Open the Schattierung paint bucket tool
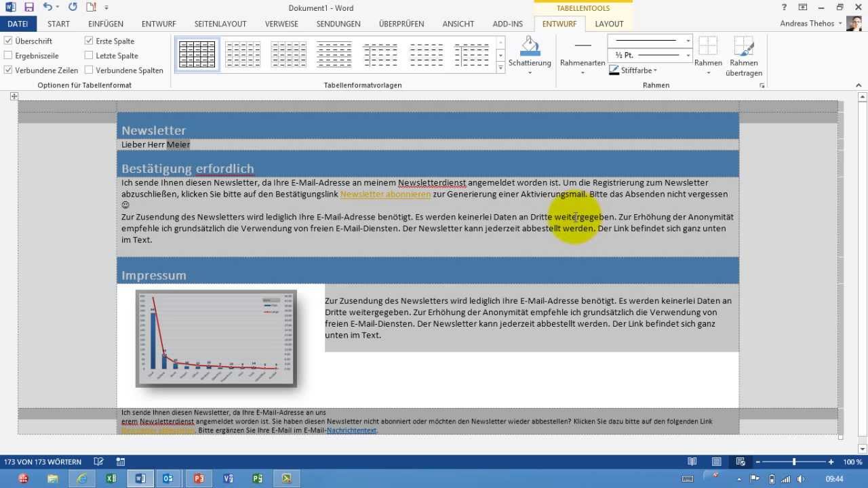Image resolution: width=868 pixels, height=488 pixels. (x=530, y=46)
